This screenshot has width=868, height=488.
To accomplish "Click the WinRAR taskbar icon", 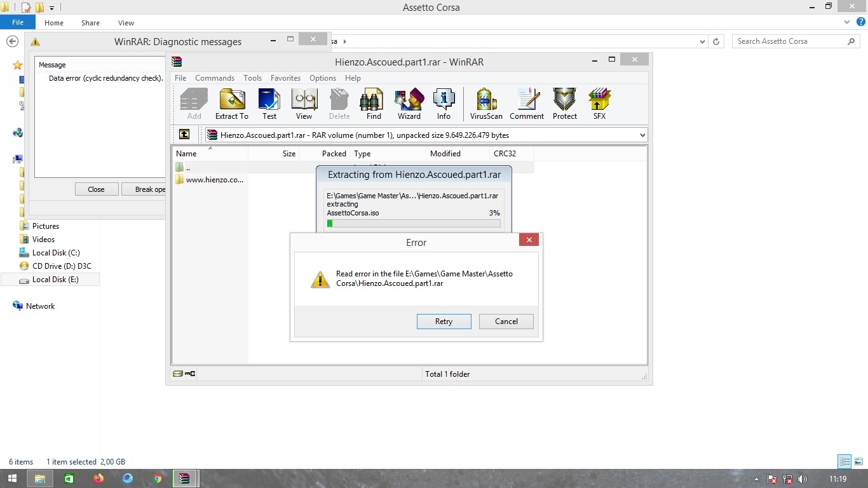I will point(185,478).
